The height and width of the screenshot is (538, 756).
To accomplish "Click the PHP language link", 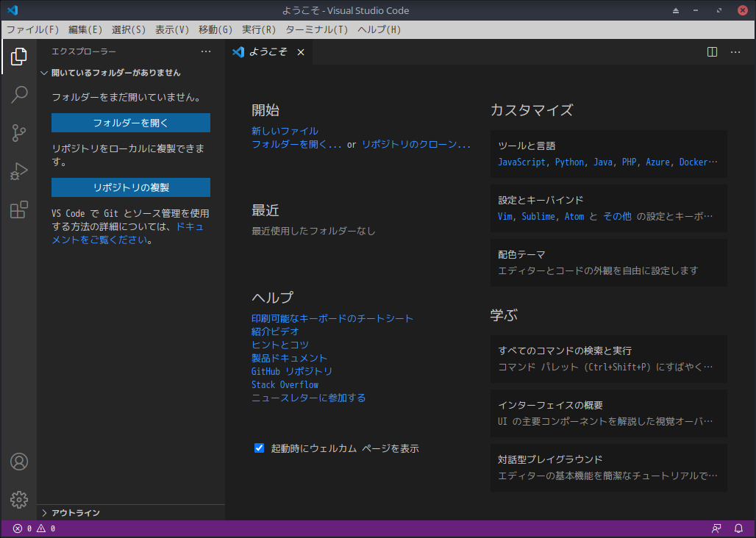I will click(x=630, y=162).
